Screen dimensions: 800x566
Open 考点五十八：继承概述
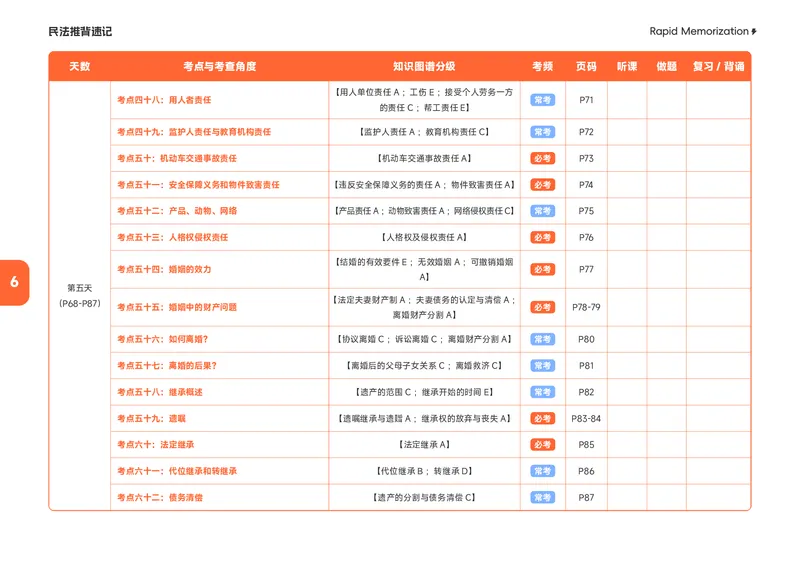pyautogui.click(x=160, y=392)
